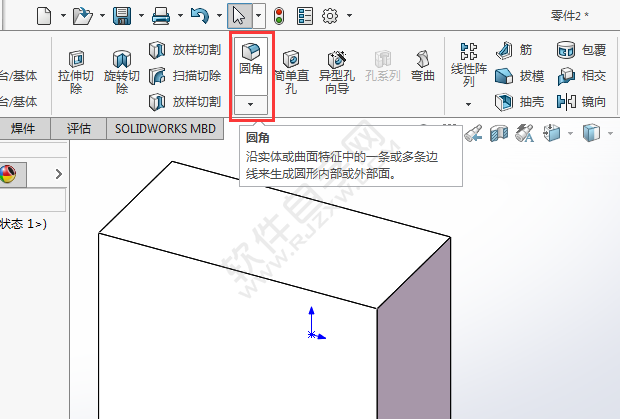This screenshot has width=620, height=419.
Task: Click the top 放样切割 tool
Action: click(185, 50)
